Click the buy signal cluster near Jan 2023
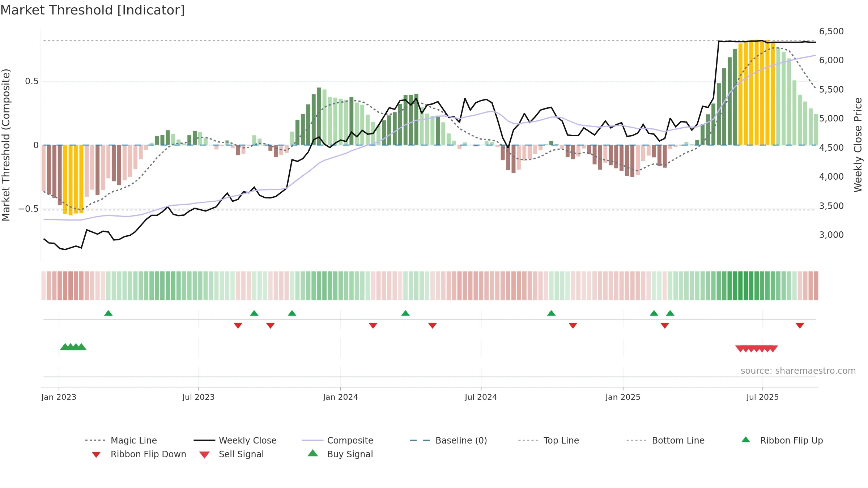Image resolution: width=868 pixels, height=488 pixels. pyautogui.click(x=73, y=347)
